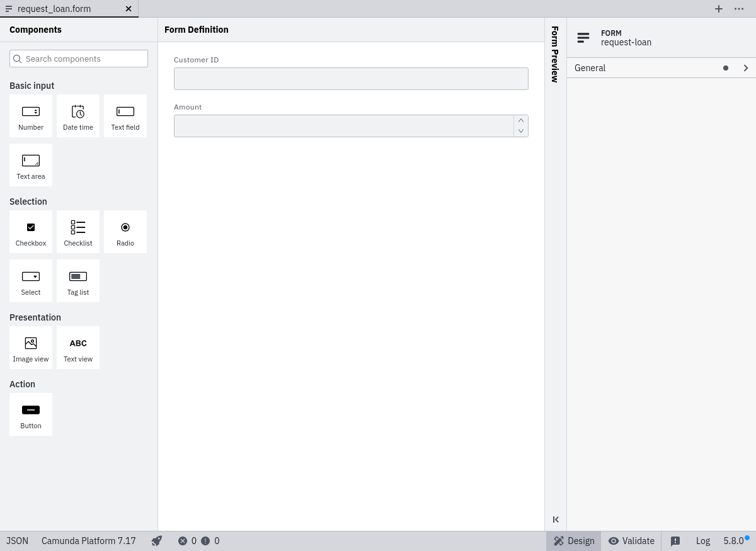Pick the Date time component
Viewport: 756px width, 551px height.
(x=78, y=116)
